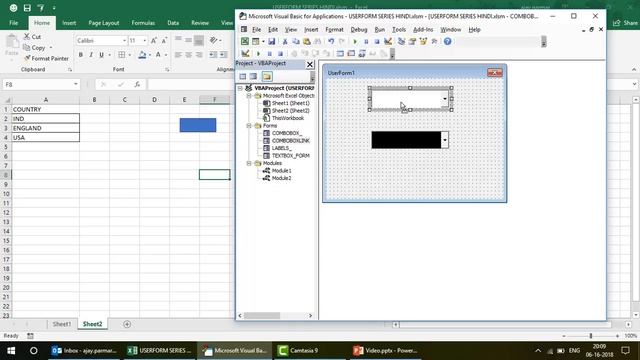Toggle Design Mode in Debug toolbar
Viewport: 640px width, 360px height.
coord(245,53)
